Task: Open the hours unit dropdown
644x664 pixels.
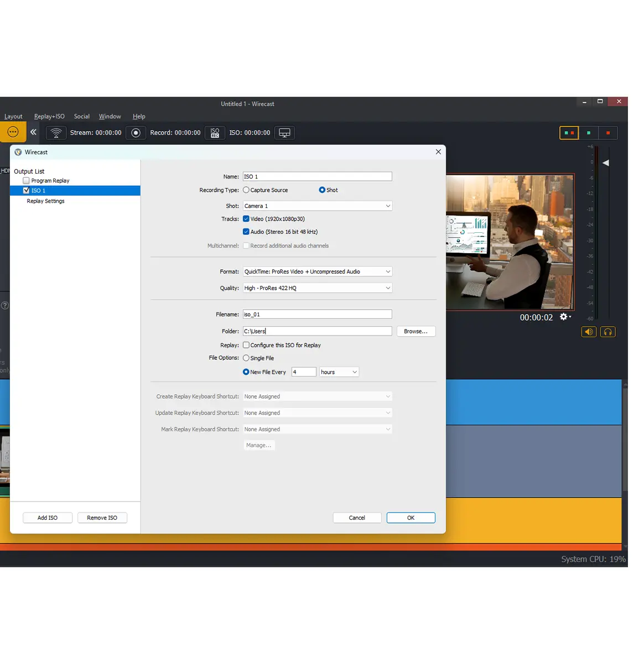Action: pyautogui.click(x=339, y=372)
